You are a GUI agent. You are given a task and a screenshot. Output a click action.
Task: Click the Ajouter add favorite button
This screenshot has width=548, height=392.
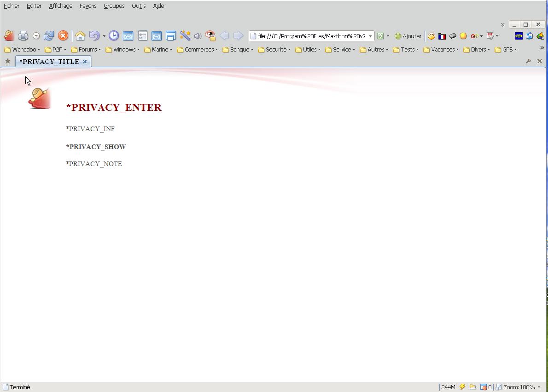pos(408,36)
